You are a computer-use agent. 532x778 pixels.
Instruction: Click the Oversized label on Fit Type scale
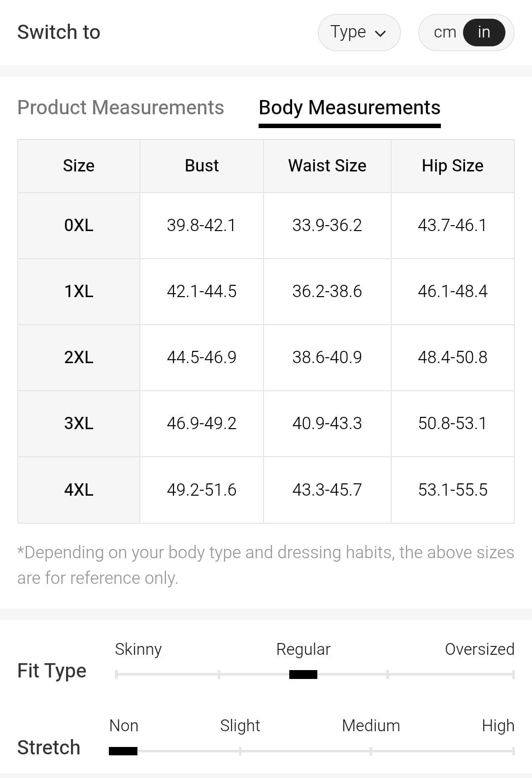tap(479, 649)
